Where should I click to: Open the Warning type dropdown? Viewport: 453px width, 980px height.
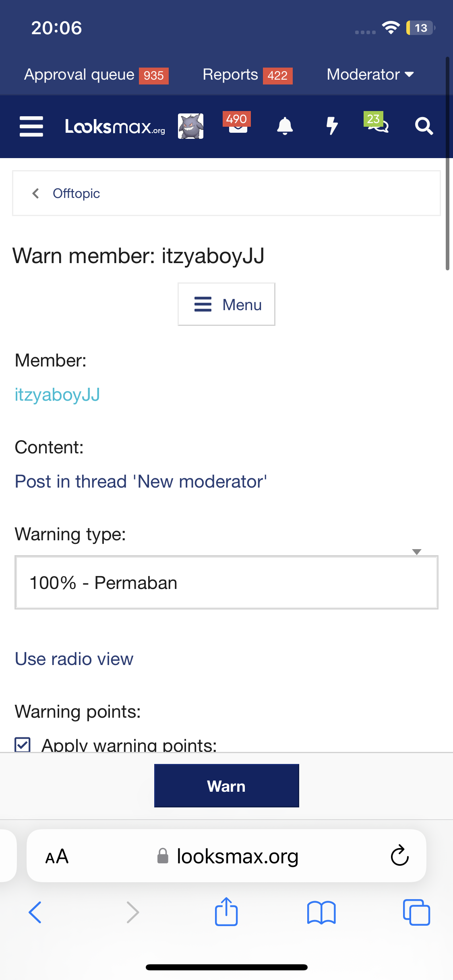(x=226, y=582)
